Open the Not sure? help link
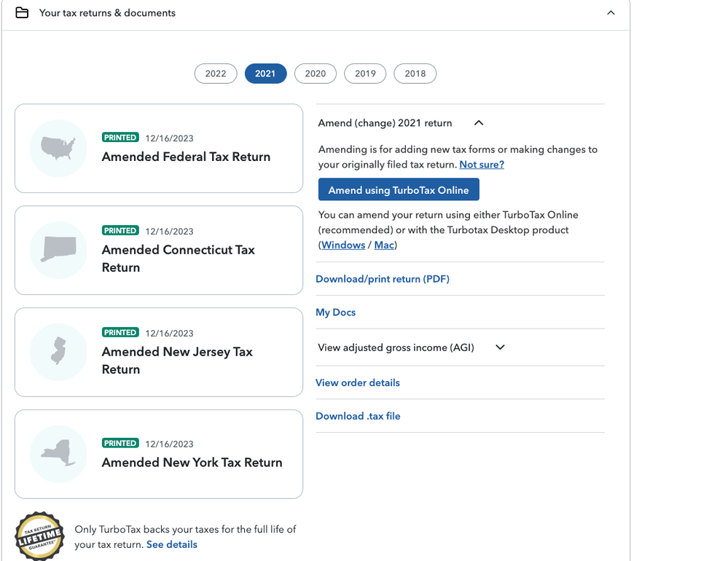The width and height of the screenshot is (728, 561). tap(482, 165)
